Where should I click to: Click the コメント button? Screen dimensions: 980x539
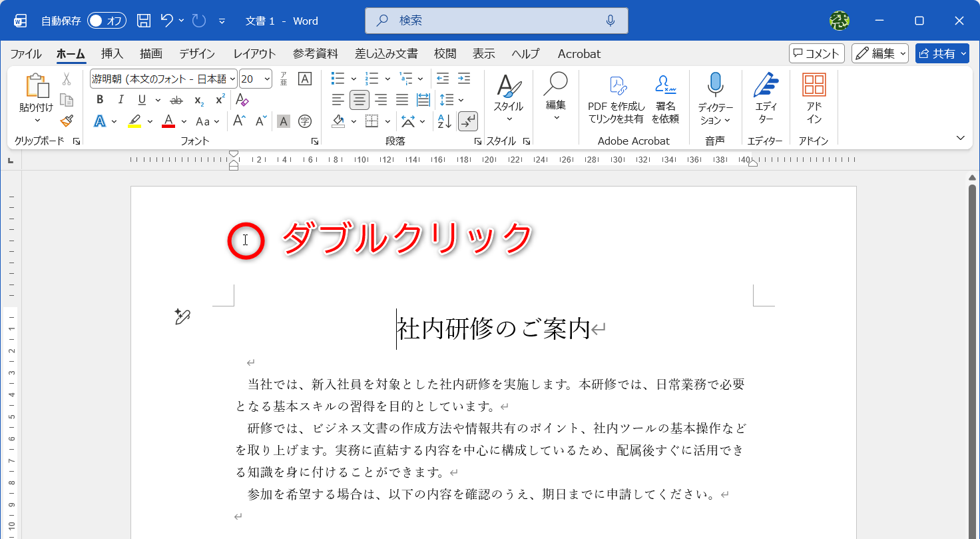coord(816,53)
